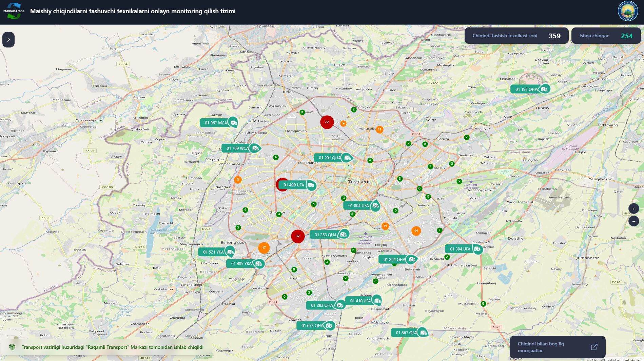Click red cluster marker showing 32
The height and width of the screenshot is (361, 644).
(x=297, y=236)
